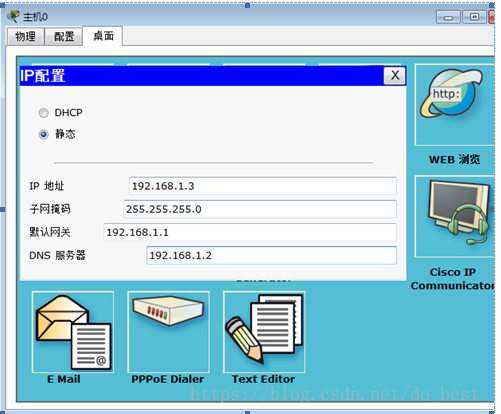
Task: Close the IP配置 dialog with X
Action: click(x=395, y=76)
